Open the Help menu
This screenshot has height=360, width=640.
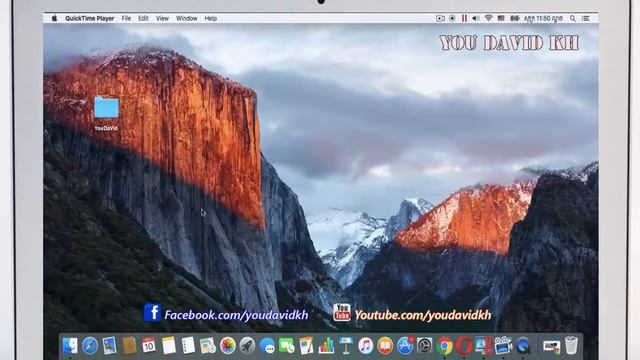point(211,18)
